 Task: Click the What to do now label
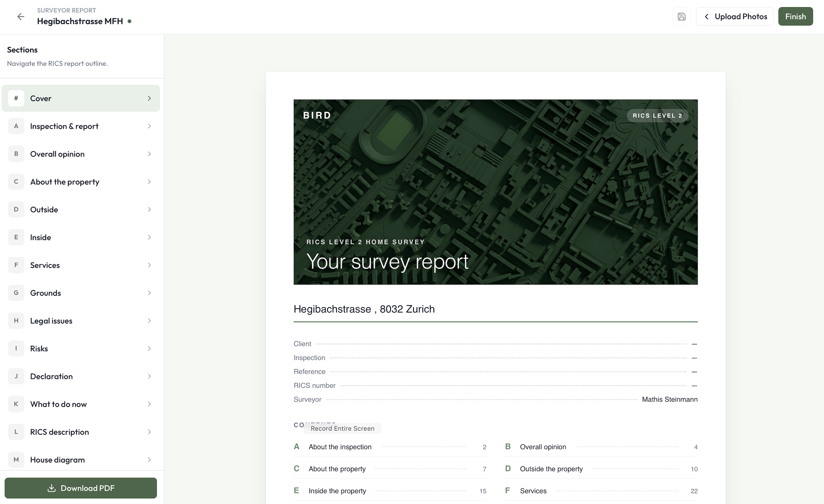pyautogui.click(x=58, y=404)
